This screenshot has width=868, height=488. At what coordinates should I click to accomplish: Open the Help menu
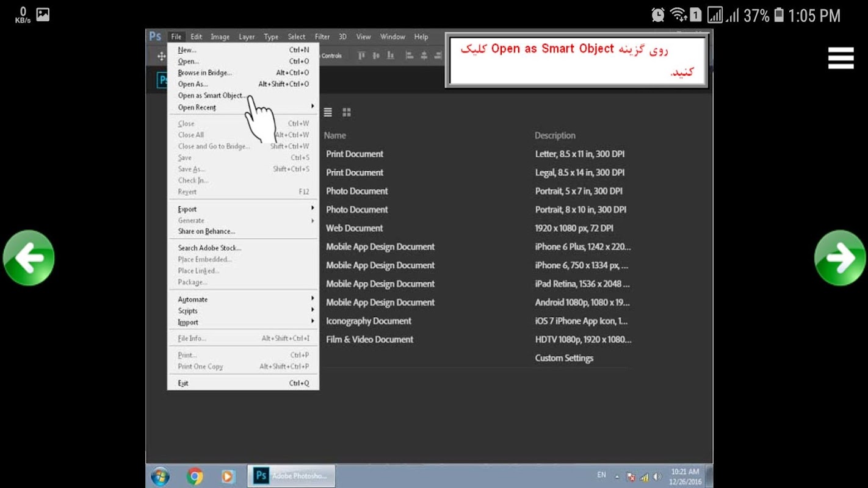tap(421, 37)
